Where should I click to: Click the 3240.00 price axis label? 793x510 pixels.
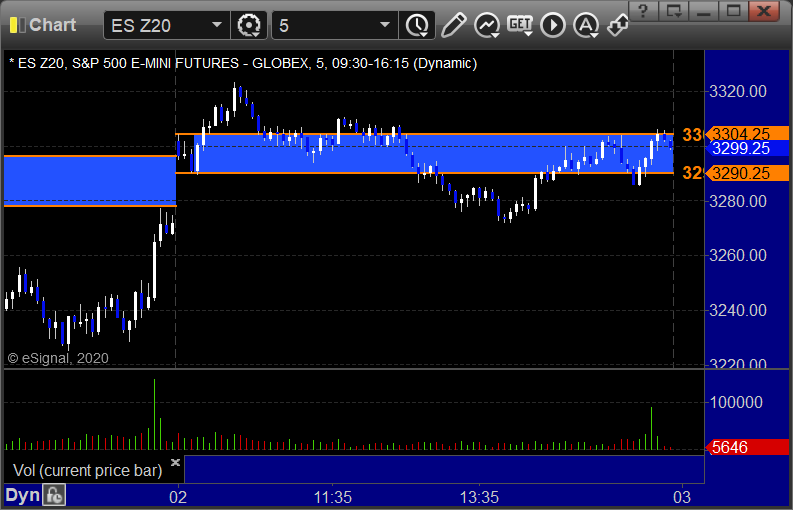tap(738, 310)
